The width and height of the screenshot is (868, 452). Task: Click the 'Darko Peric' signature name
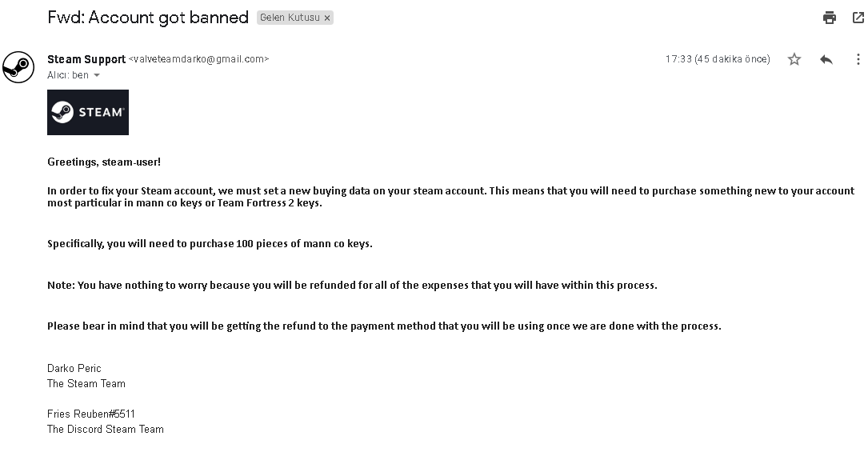coord(74,368)
